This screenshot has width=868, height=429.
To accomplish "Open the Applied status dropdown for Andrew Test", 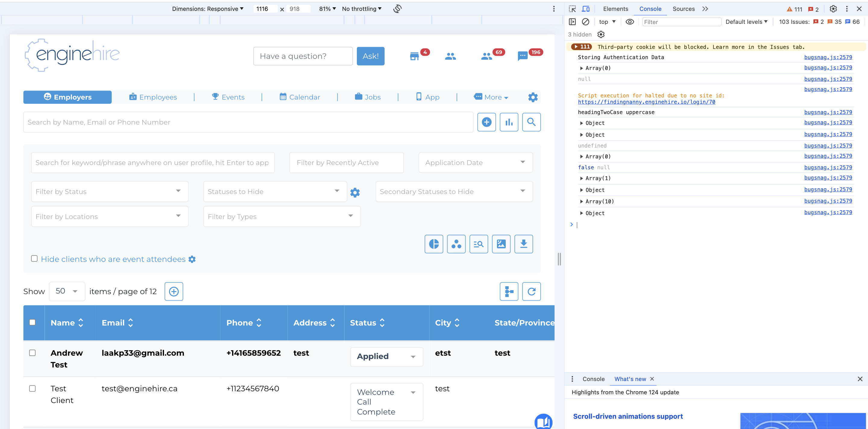I will (386, 357).
